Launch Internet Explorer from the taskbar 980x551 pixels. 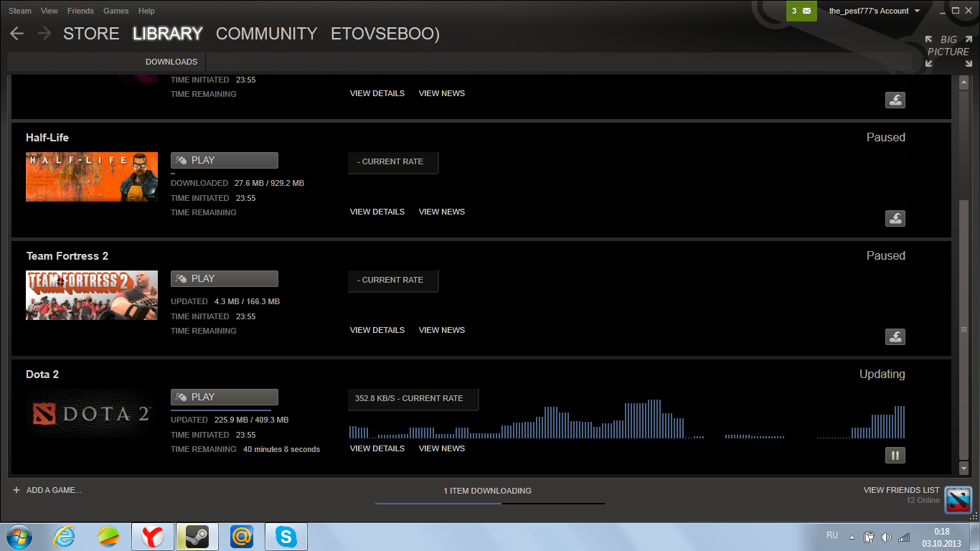click(64, 536)
